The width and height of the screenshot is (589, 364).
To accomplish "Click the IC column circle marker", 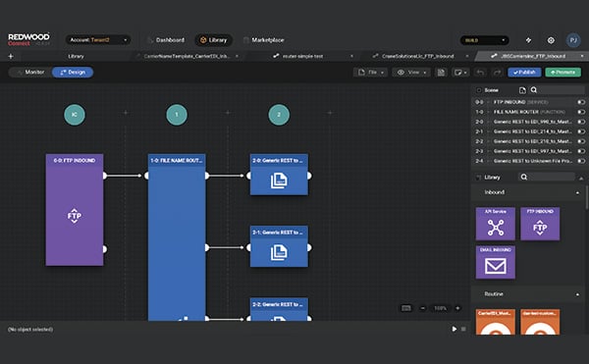I will pyautogui.click(x=75, y=115).
